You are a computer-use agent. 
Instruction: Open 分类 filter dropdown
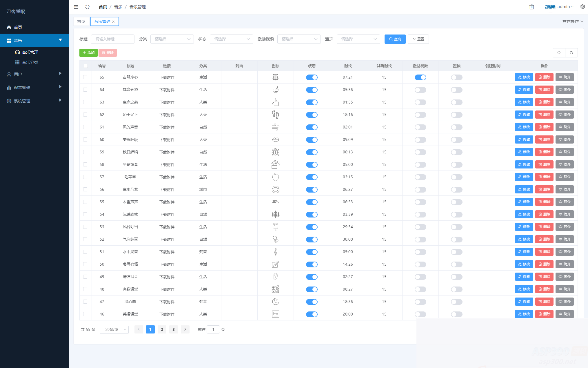pyautogui.click(x=171, y=39)
